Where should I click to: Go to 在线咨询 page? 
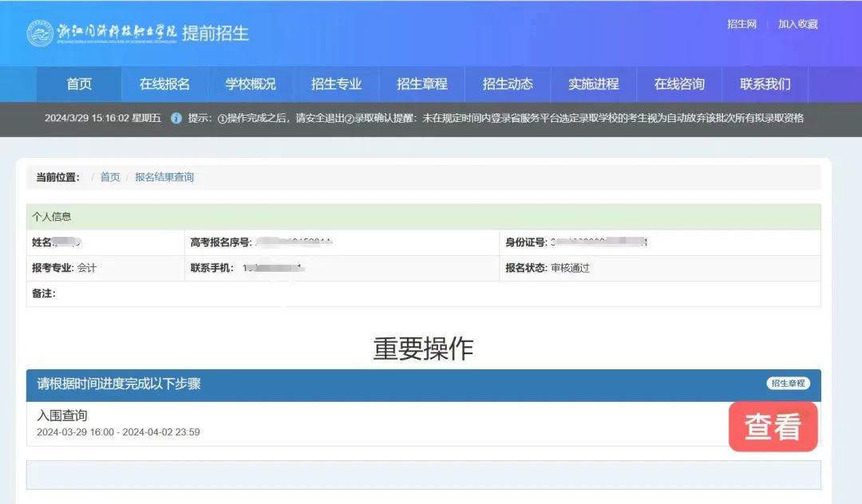click(679, 84)
